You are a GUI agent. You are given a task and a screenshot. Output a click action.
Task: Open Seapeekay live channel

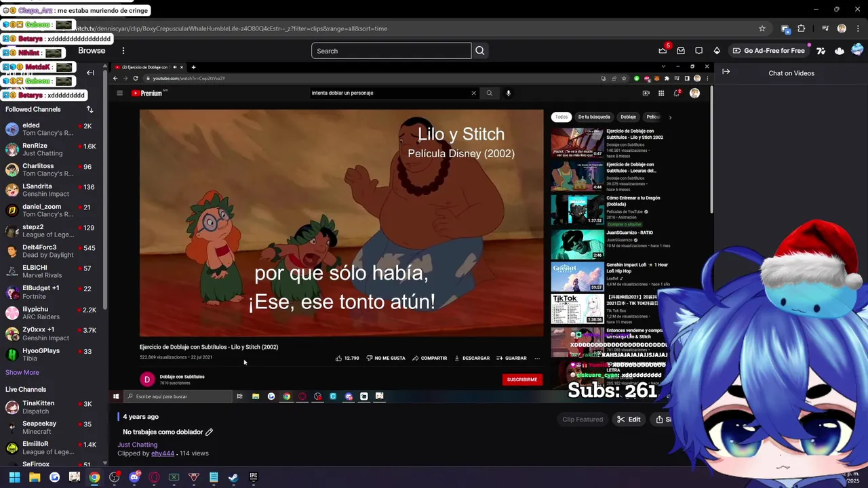51,427
